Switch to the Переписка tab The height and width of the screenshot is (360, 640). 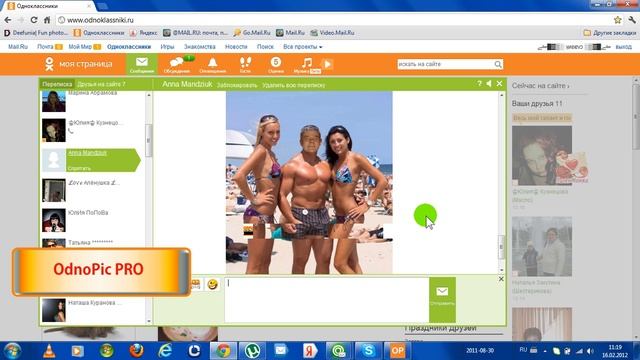coord(57,84)
